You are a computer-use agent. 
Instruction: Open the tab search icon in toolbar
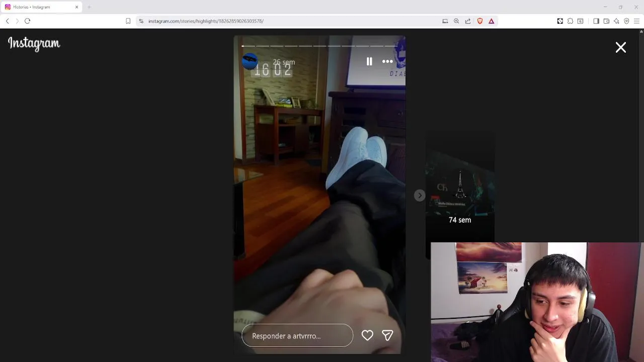click(x=580, y=21)
